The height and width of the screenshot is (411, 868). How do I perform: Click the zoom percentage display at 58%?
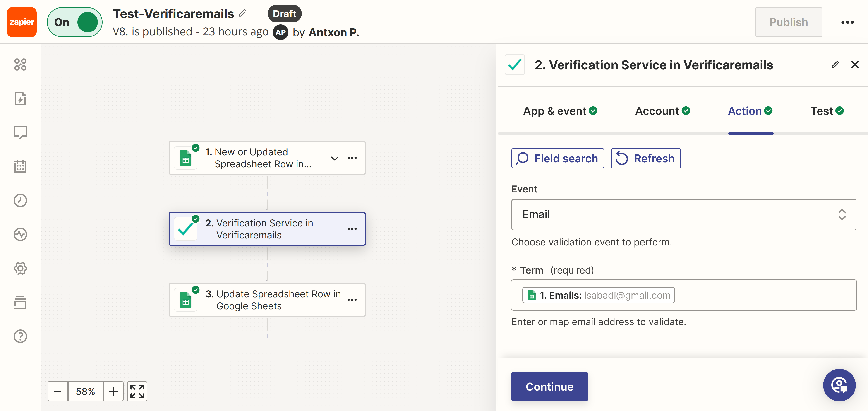click(x=86, y=392)
